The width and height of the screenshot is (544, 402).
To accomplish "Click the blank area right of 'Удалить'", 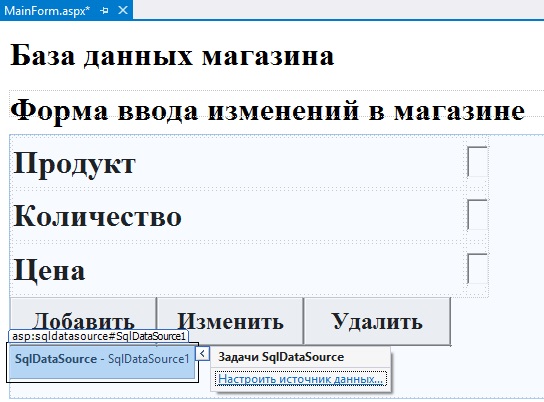I will [x=496, y=321].
